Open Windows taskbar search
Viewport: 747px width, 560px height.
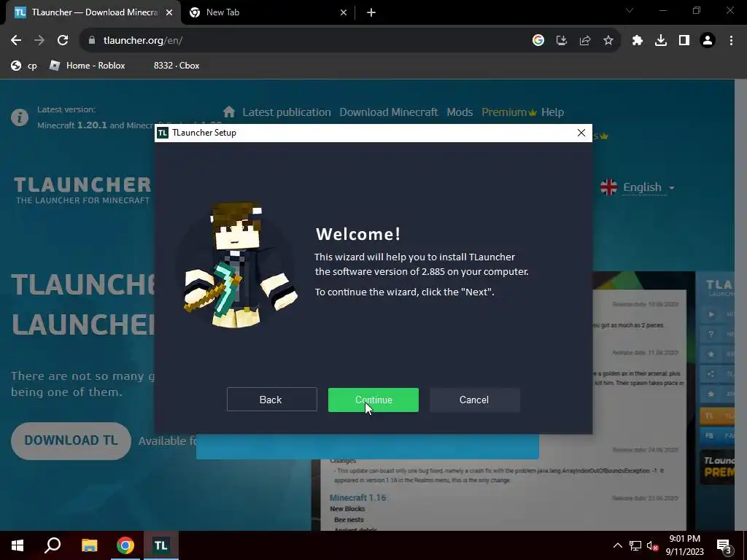click(x=53, y=545)
